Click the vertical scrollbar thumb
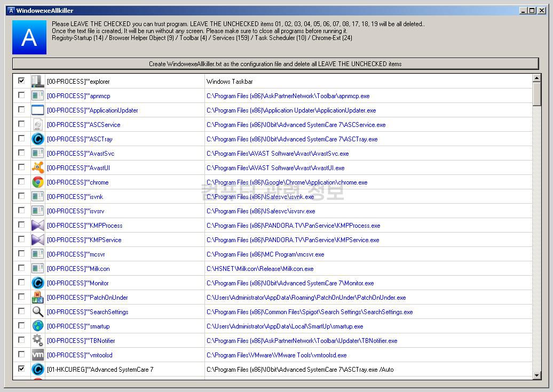 (537, 94)
